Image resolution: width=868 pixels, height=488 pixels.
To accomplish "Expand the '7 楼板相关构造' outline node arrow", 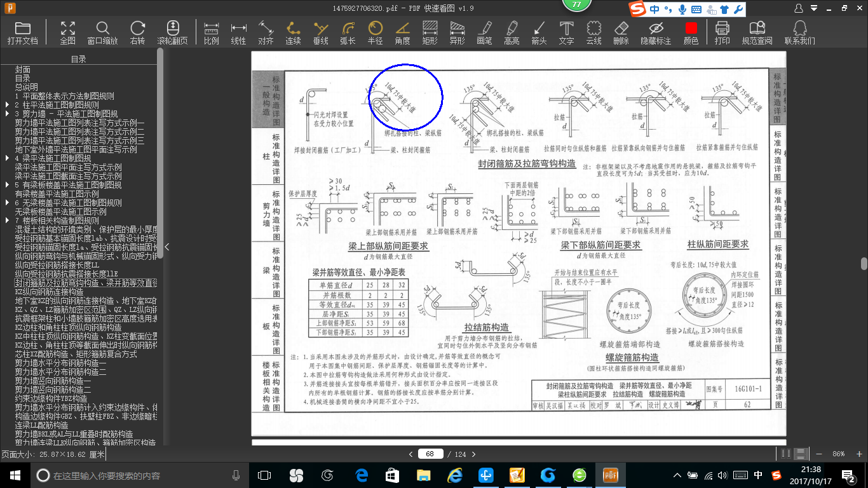I will pyautogui.click(x=7, y=220).
